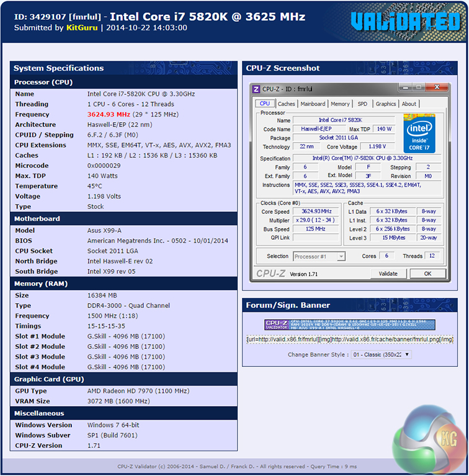Image resolution: width=469 pixels, height=476 pixels.
Task: Click the Temperature value 45°C
Action: (95, 186)
